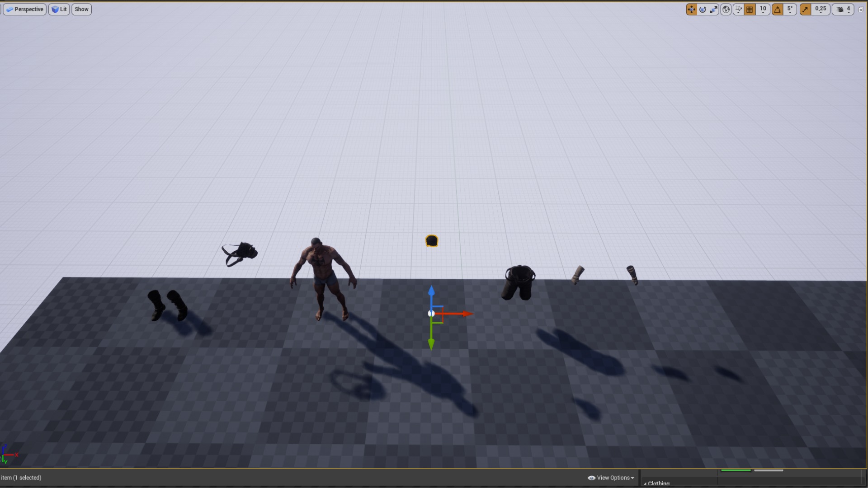
Task: Select the translate (move) gizmo tool
Action: click(691, 9)
